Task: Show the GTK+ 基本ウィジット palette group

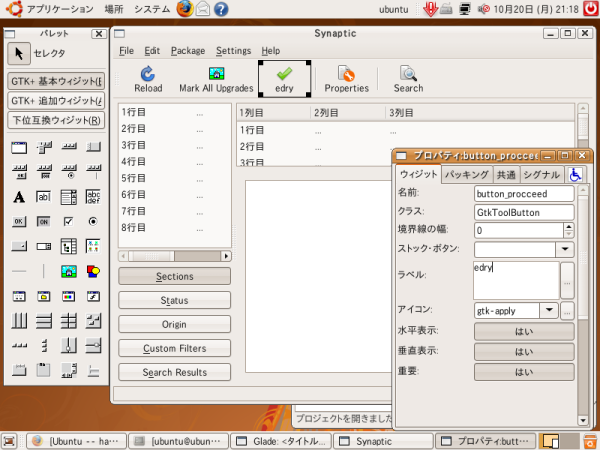Action: 56,81
